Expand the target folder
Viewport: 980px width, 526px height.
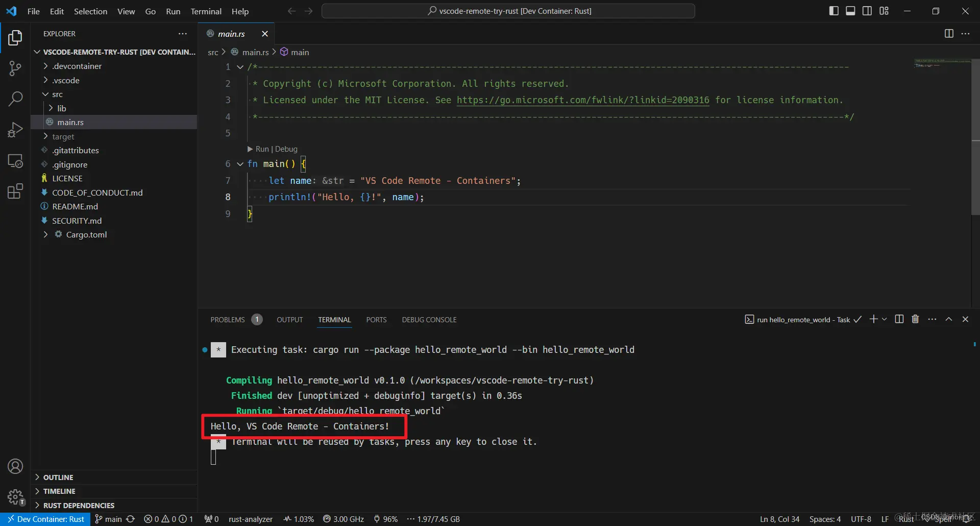click(46, 136)
